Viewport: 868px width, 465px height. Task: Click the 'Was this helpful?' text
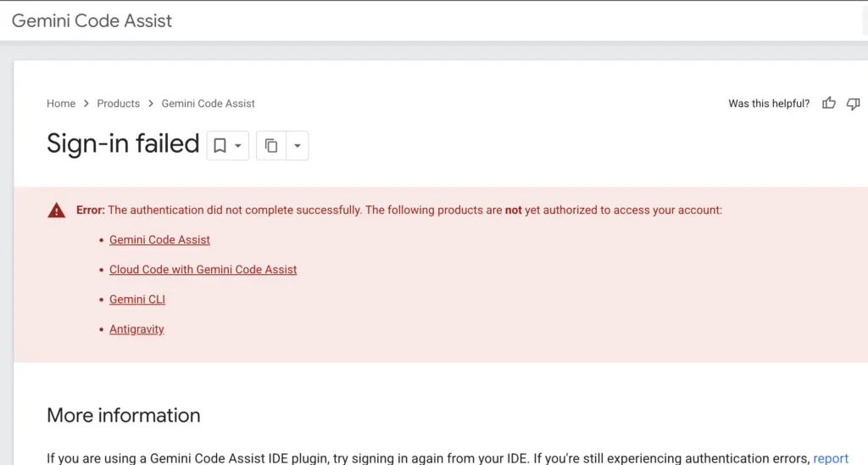pyautogui.click(x=769, y=104)
